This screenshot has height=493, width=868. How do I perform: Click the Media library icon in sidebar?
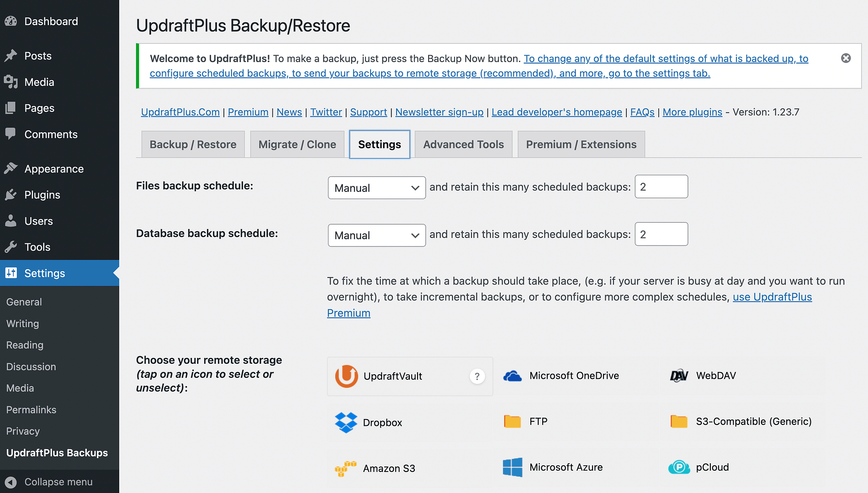(11, 82)
